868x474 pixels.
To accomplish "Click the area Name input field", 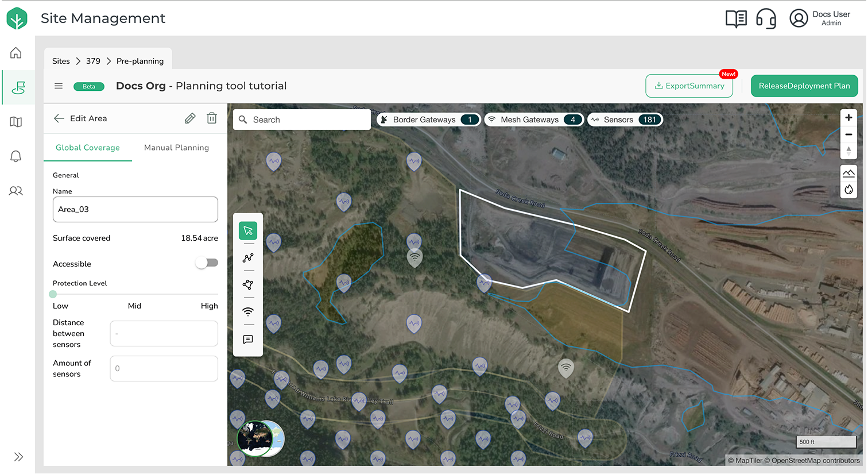I will 135,210.
